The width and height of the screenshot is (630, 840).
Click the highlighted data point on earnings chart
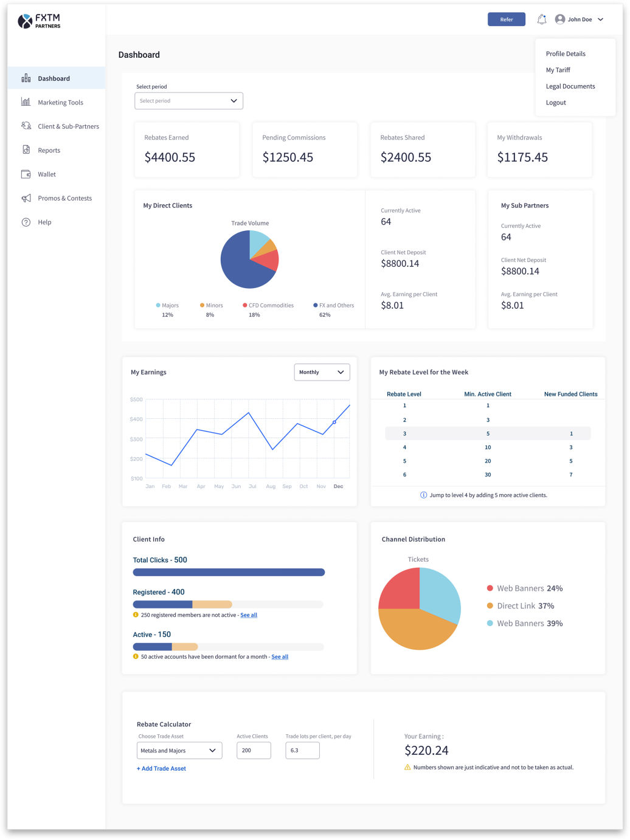tap(334, 422)
